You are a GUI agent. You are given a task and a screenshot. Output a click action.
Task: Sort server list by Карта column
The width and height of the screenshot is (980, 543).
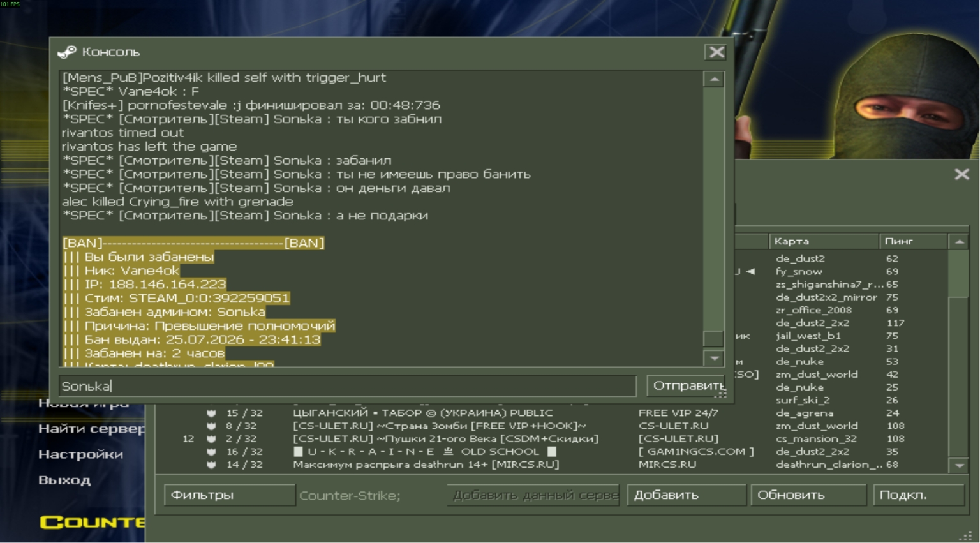824,241
